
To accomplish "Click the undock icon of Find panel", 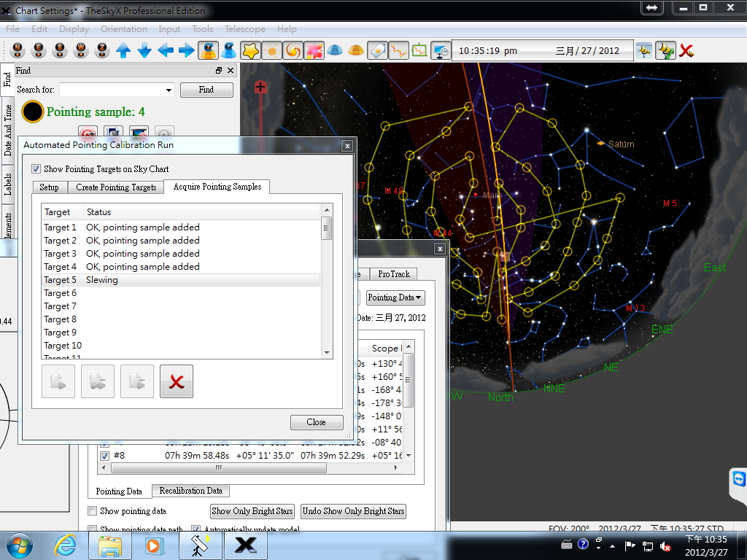I will click(x=219, y=71).
